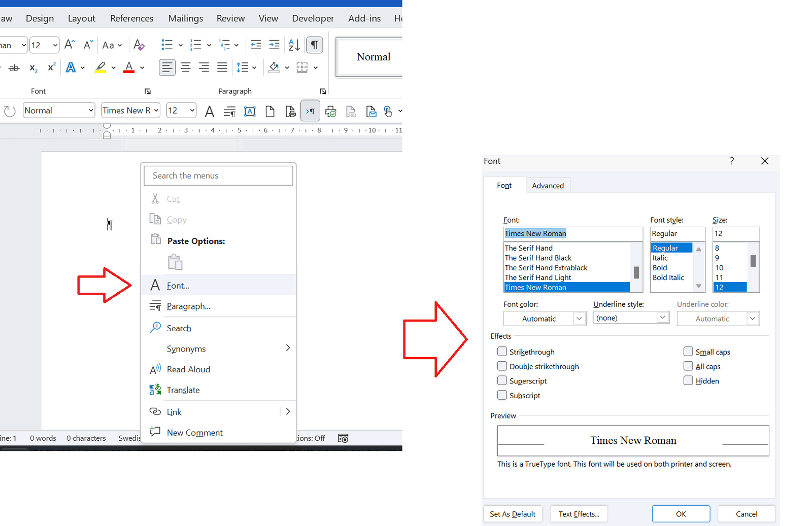Expand Link submenu arrow
The height and width of the screenshot is (526, 812).
click(x=288, y=411)
